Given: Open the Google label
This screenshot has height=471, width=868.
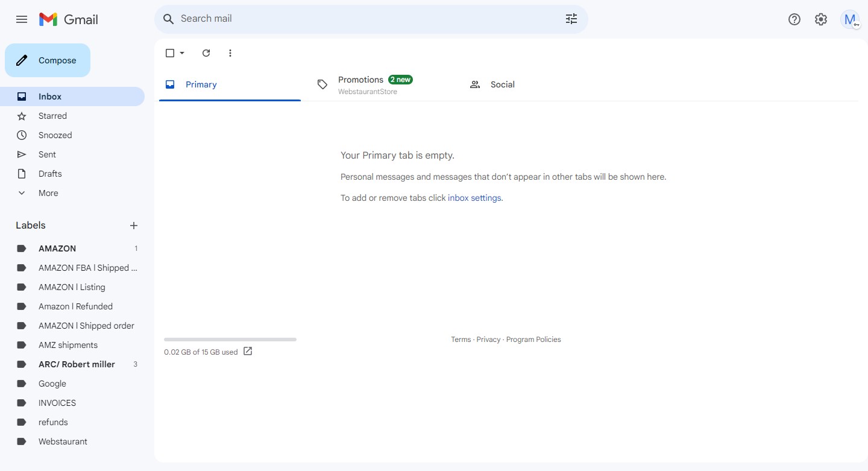Looking at the screenshot, I should [x=72, y=384].
